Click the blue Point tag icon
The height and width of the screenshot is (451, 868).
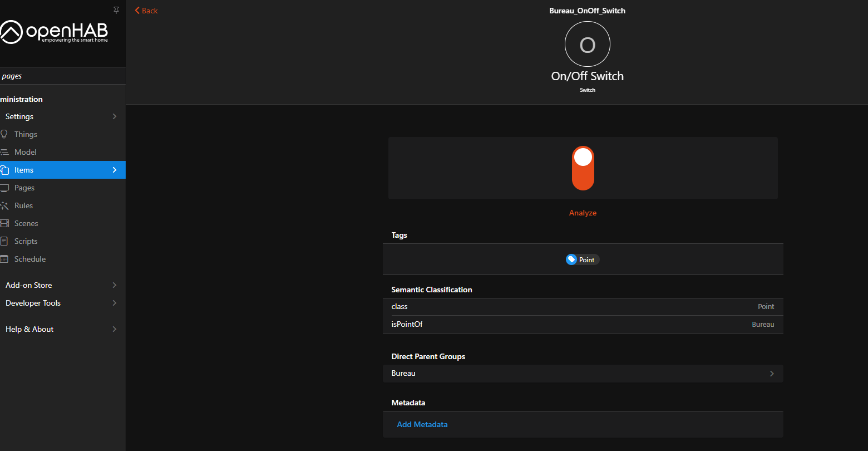[571, 259]
